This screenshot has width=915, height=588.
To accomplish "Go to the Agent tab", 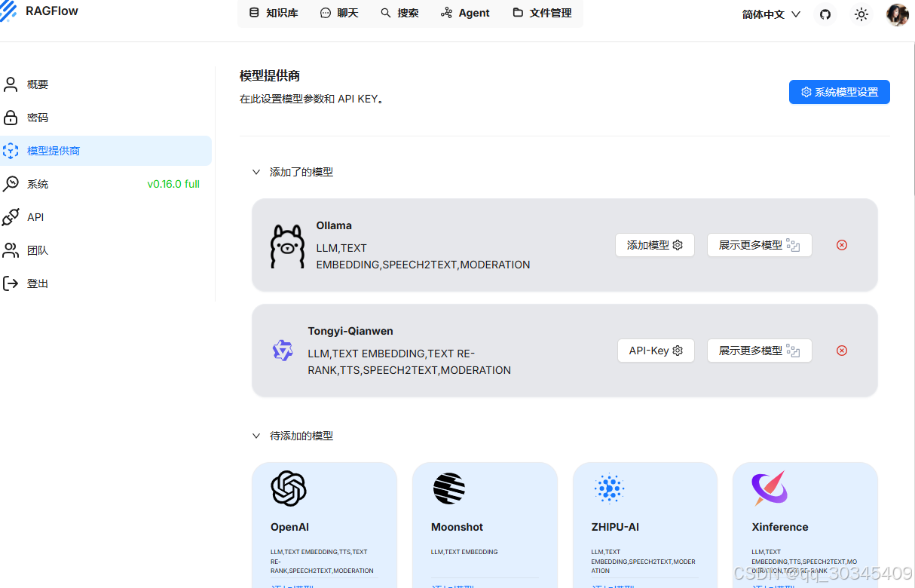I will tap(466, 13).
